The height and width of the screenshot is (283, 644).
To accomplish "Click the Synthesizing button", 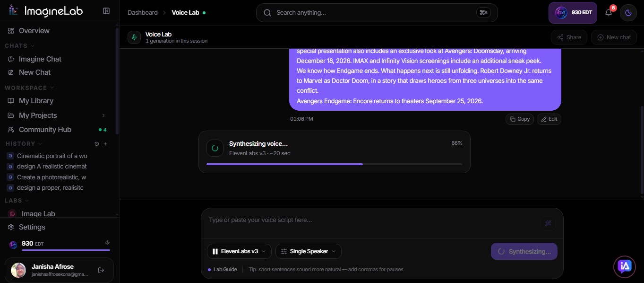I will click(x=524, y=251).
